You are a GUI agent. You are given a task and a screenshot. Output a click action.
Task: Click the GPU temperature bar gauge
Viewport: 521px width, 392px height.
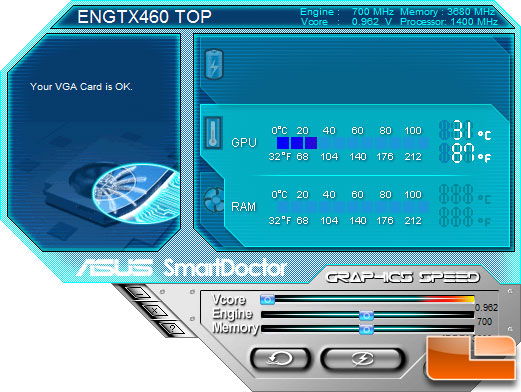353,143
